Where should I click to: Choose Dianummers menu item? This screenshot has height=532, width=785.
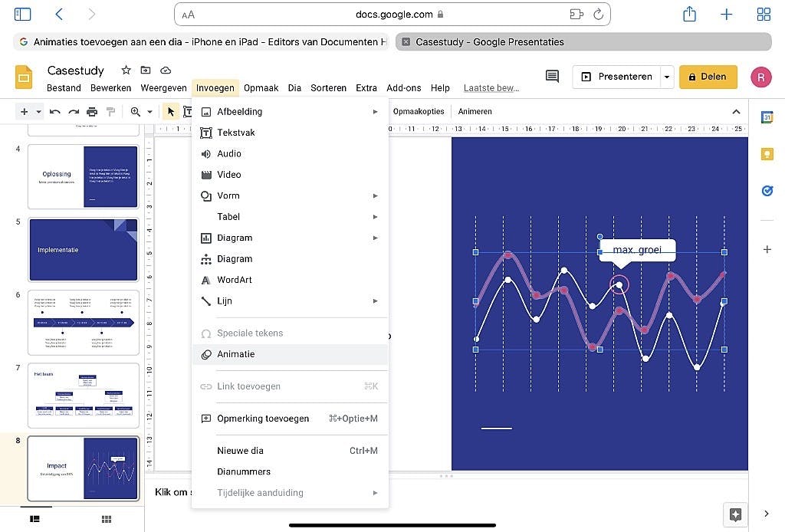click(x=290, y=471)
